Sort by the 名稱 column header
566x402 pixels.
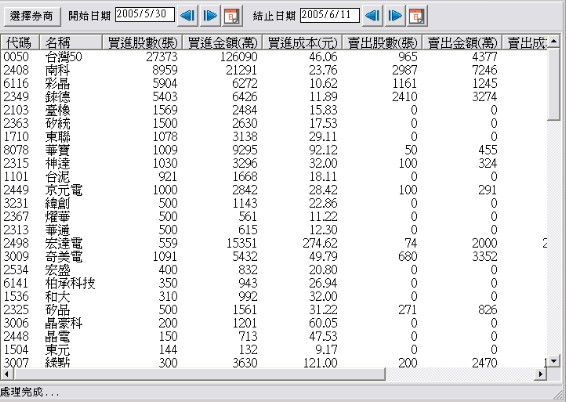pyautogui.click(x=71, y=43)
